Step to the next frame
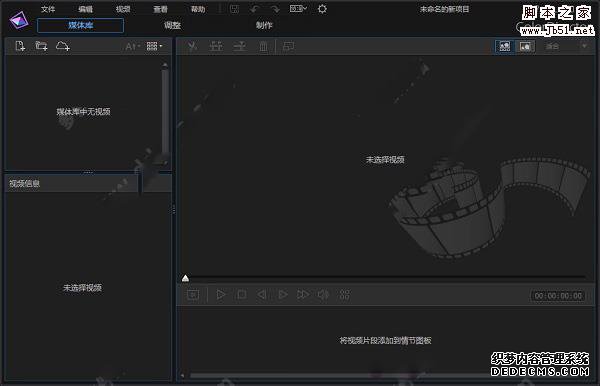Image resolution: width=600 pixels, height=386 pixels. 283,295
